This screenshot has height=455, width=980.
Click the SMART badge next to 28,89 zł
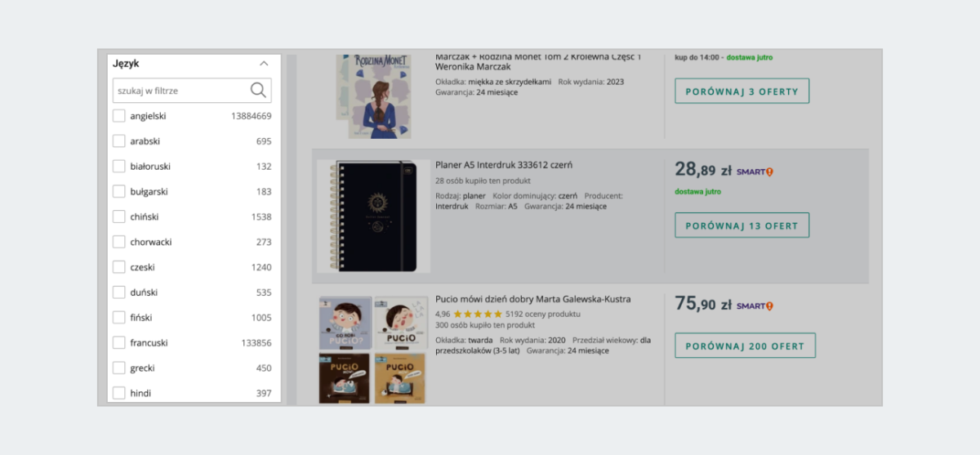click(755, 172)
